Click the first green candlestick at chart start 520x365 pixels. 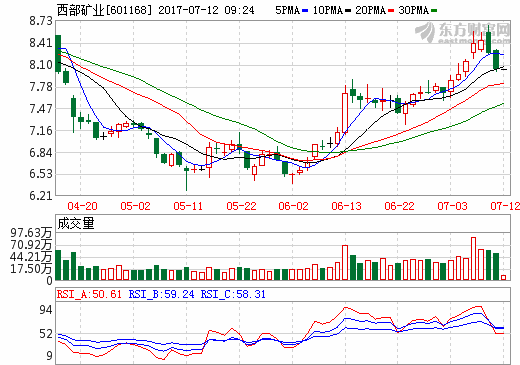[x=58, y=53]
